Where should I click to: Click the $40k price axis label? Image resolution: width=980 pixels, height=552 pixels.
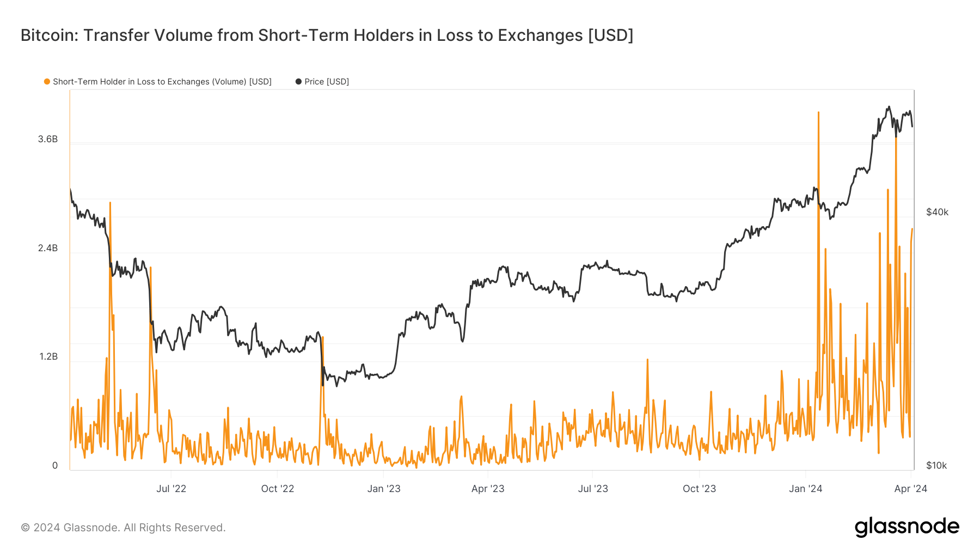(937, 213)
